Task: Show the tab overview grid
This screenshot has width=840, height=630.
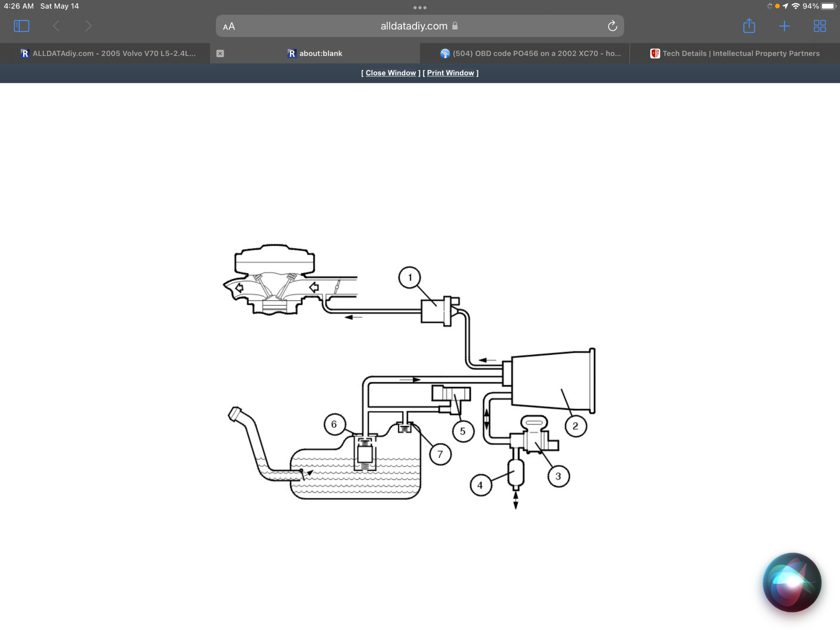Action: click(x=819, y=26)
